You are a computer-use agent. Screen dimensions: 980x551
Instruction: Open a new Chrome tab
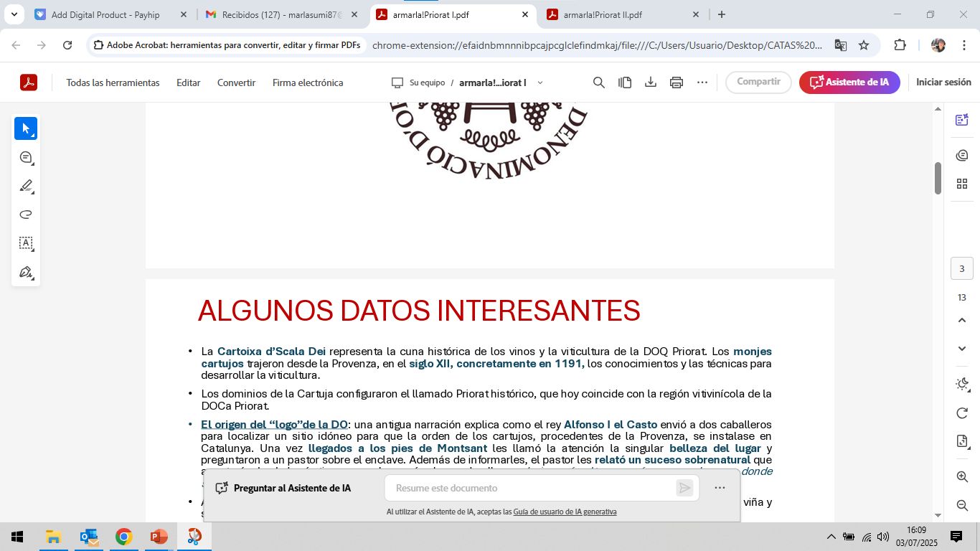[x=722, y=14]
